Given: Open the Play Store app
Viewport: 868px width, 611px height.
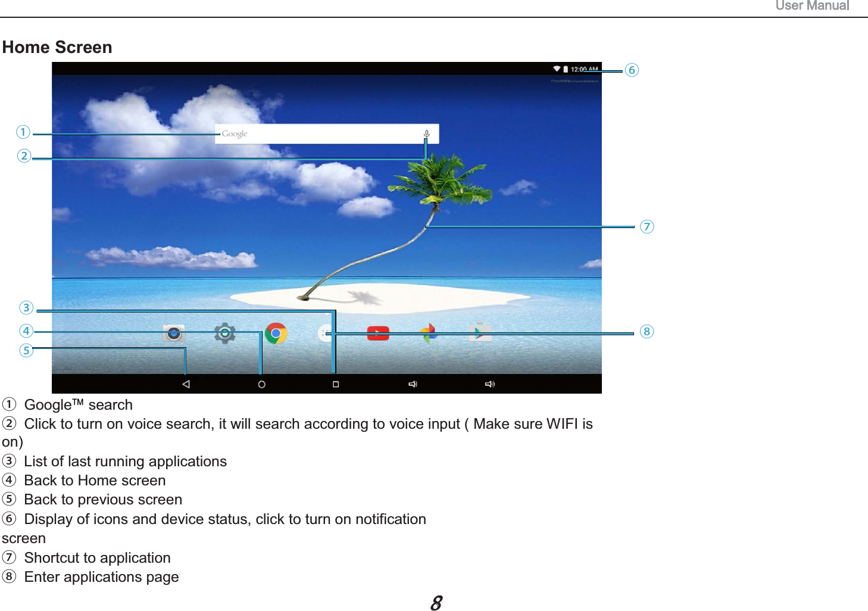Looking at the screenshot, I should tap(480, 332).
